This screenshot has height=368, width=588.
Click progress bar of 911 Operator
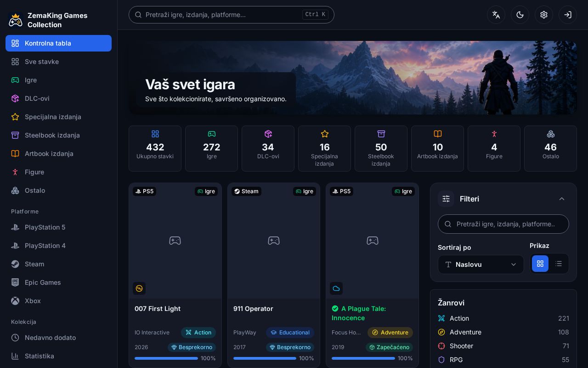coord(265,358)
